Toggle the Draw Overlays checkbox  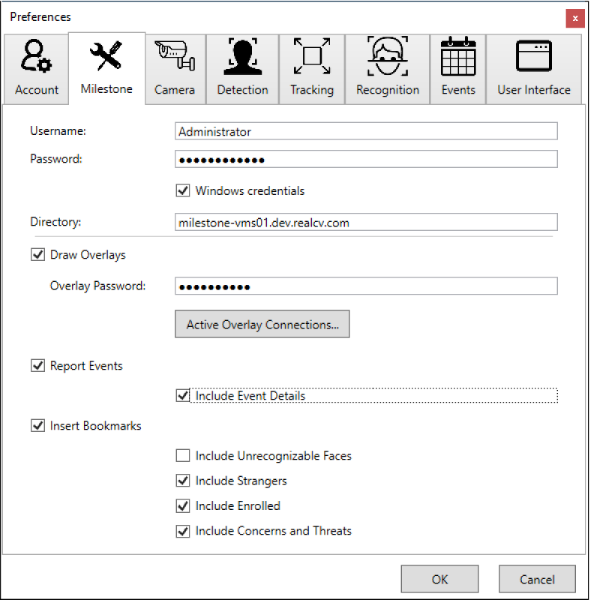pyautogui.click(x=38, y=255)
